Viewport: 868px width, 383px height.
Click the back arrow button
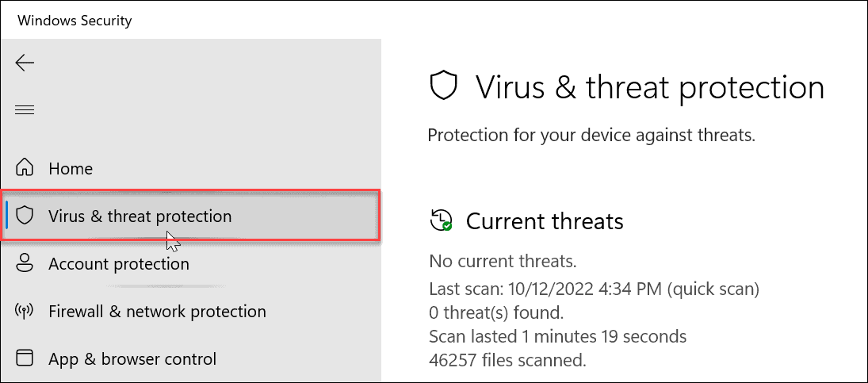point(25,63)
